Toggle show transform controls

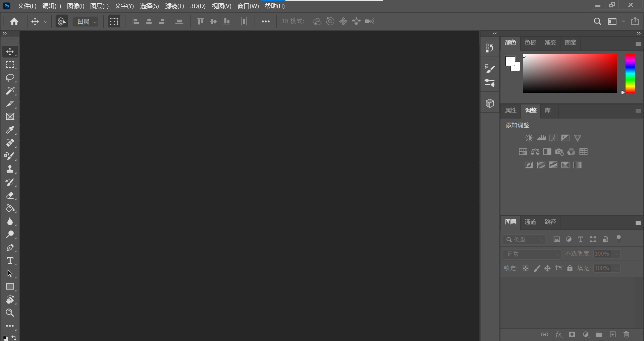point(114,21)
